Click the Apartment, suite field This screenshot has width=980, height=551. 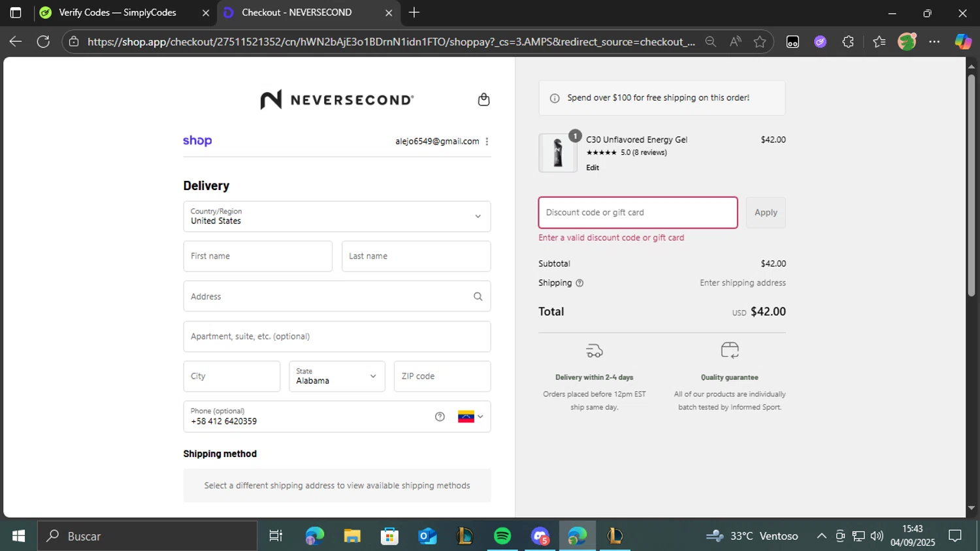coord(337,336)
